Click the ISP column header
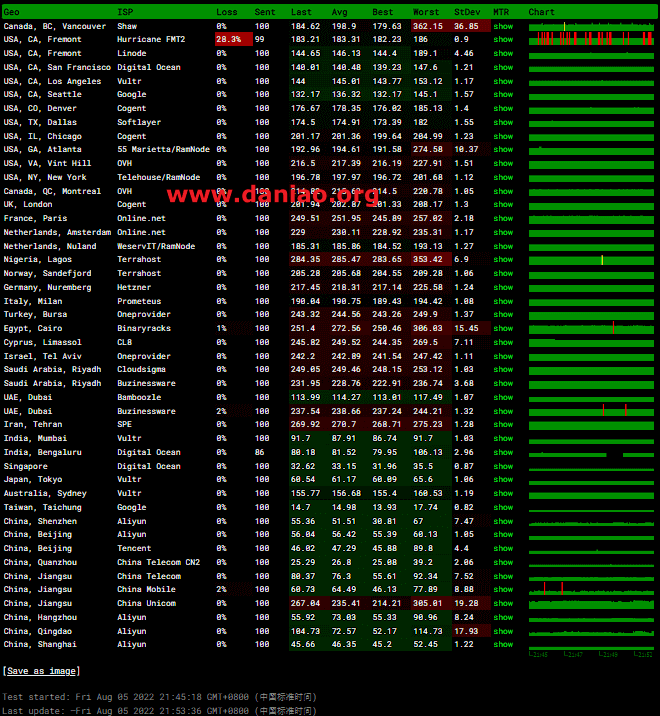Viewport: 660px width, 716px height. tap(125, 12)
